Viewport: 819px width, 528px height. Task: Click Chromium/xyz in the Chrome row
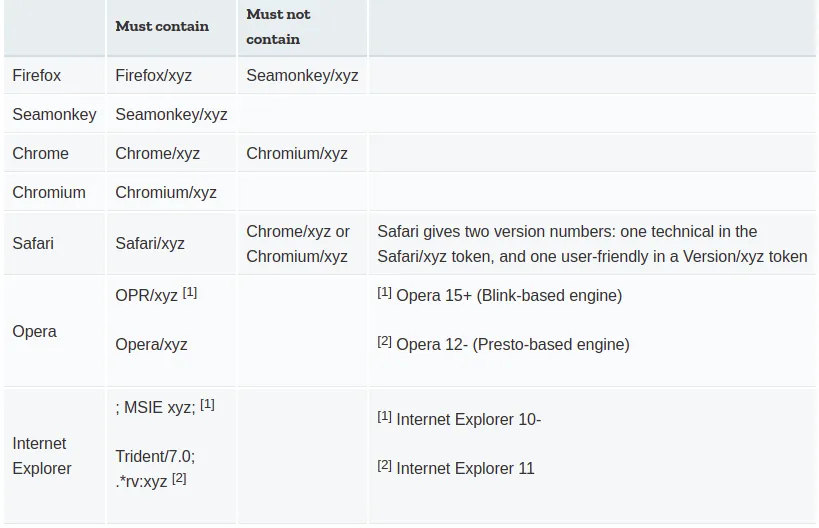pos(297,153)
